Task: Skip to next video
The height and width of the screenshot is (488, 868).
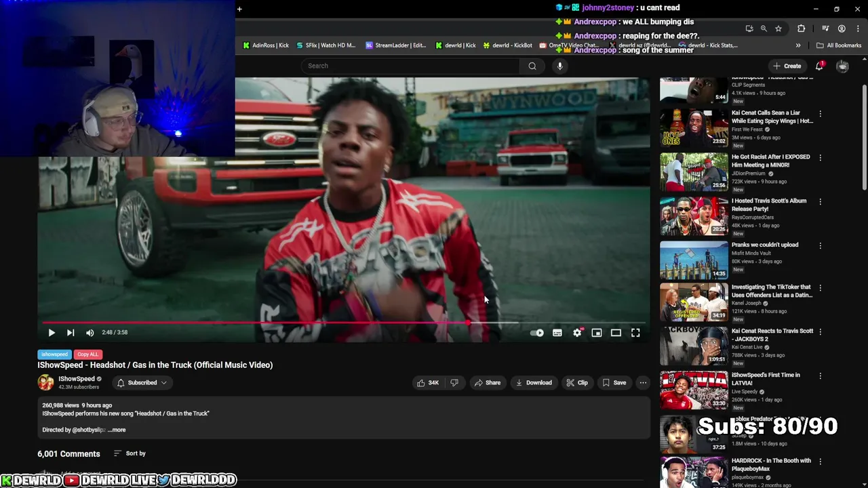Action: click(71, 333)
